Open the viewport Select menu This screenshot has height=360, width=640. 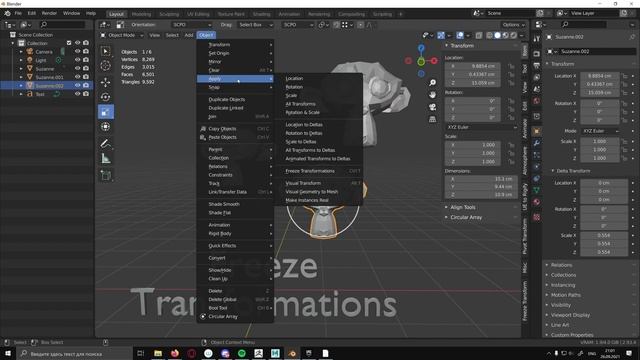(172, 36)
